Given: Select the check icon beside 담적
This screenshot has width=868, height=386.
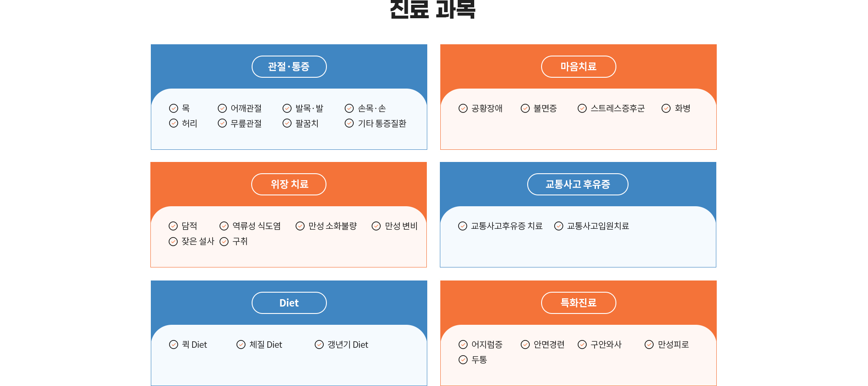Looking at the screenshot, I should pyautogui.click(x=173, y=226).
